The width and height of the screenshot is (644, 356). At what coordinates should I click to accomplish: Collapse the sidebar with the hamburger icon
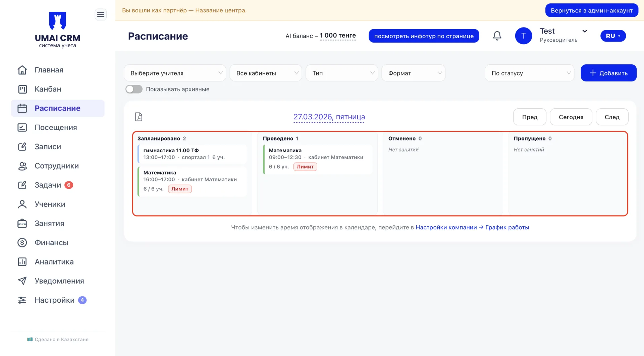pos(101,14)
